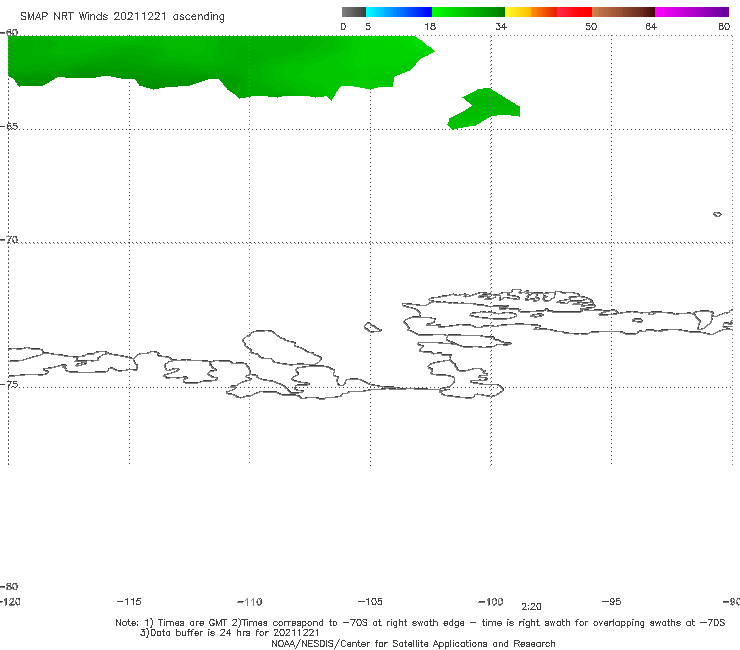Click the note '3)Data buffer is 24 hrs for 20211221'

[229, 633]
